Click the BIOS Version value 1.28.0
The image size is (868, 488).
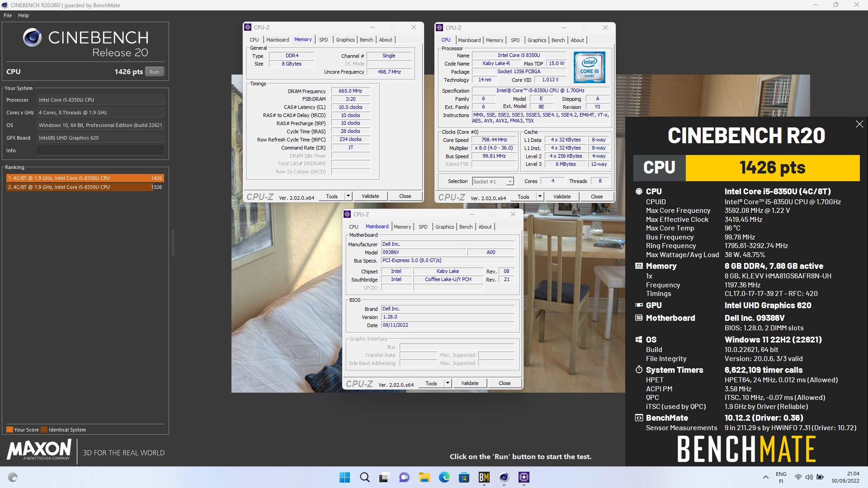pyautogui.click(x=448, y=317)
